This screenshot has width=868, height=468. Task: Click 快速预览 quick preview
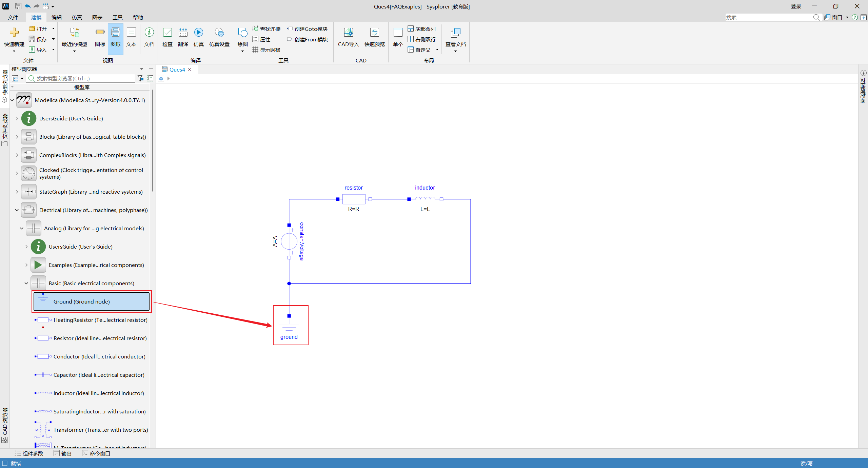(x=375, y=33)
